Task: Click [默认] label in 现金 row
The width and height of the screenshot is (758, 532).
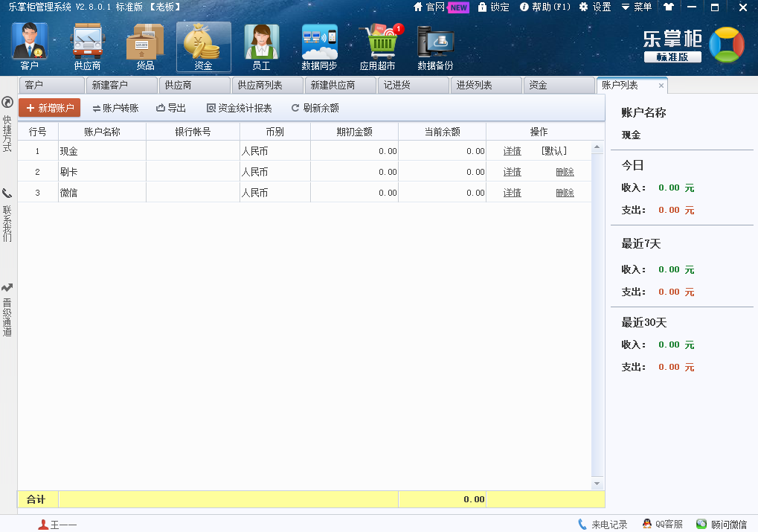Action: (x=554, y=151)
